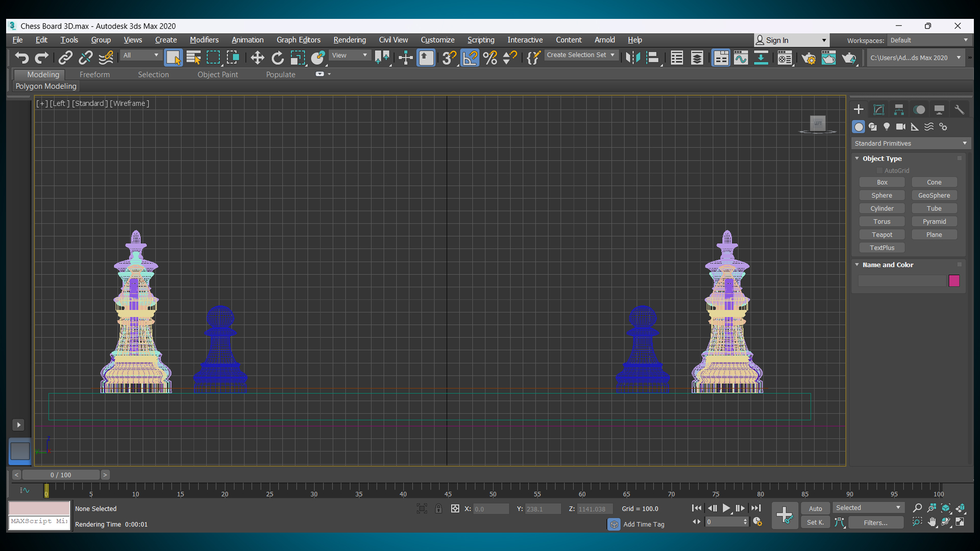Toggle the Percent Snap button
Viewport: 980px width, 551px height.
pos(490,58)
